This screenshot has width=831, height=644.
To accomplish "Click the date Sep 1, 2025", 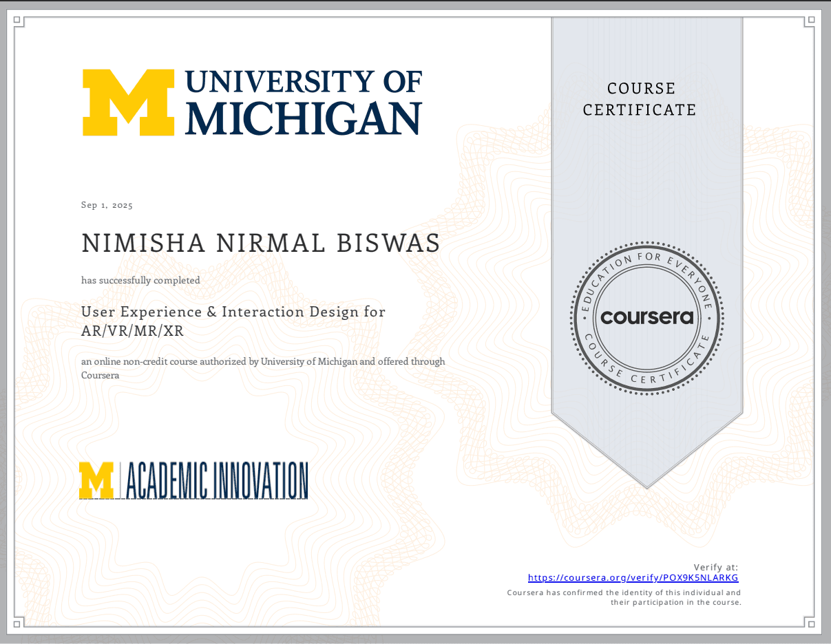I will [x=107, y=205].
